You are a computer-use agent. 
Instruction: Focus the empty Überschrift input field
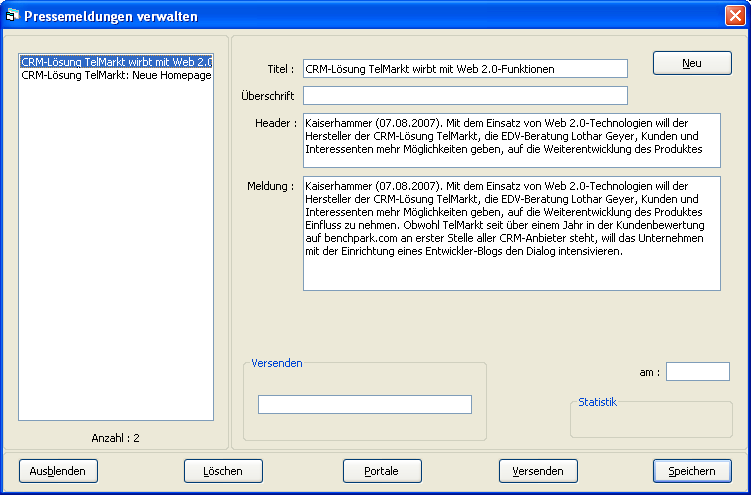465,96
